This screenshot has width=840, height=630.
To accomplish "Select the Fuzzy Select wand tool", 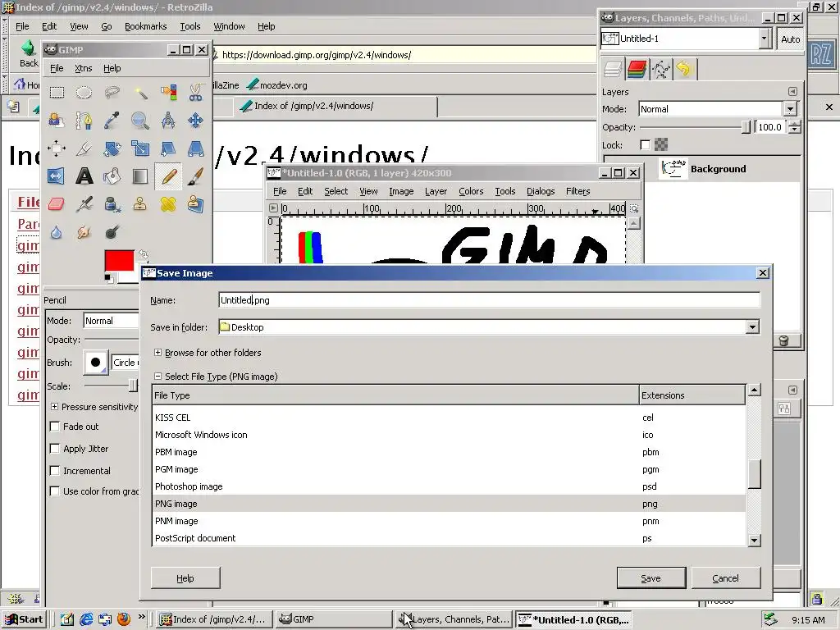I will (x=140, y=93).
